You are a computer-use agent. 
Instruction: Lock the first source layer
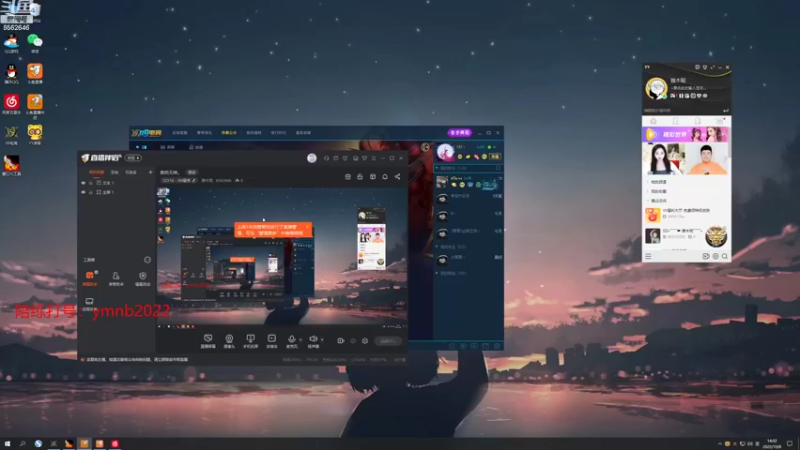[91, 183]
